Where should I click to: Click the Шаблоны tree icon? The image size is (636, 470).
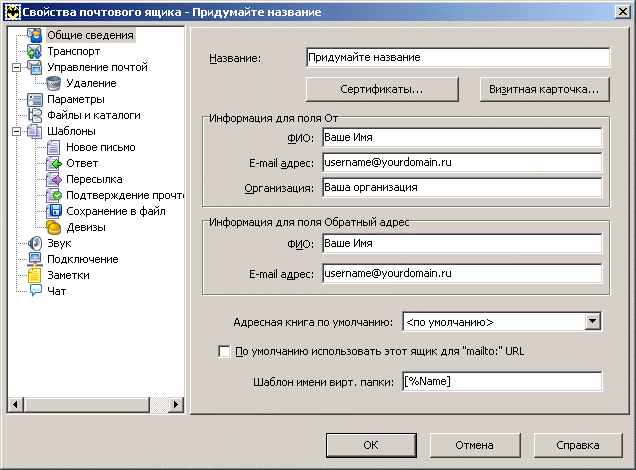[34, 131]
